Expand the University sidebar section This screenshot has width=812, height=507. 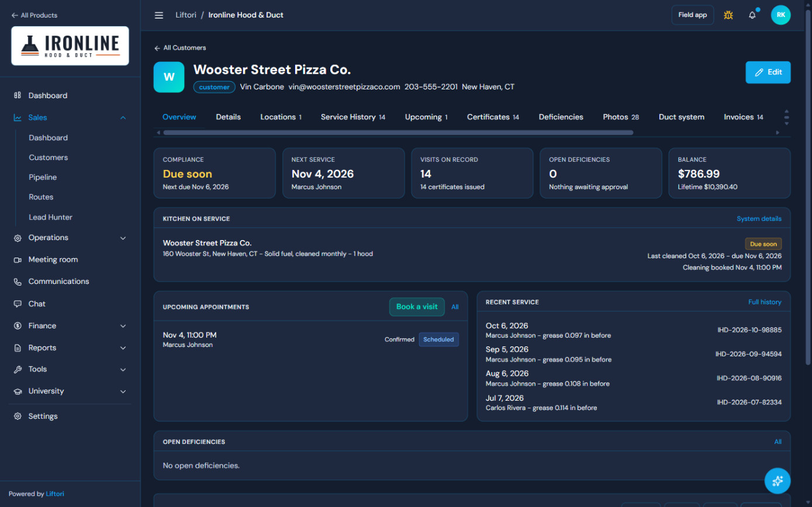click(x=70, y=391)
